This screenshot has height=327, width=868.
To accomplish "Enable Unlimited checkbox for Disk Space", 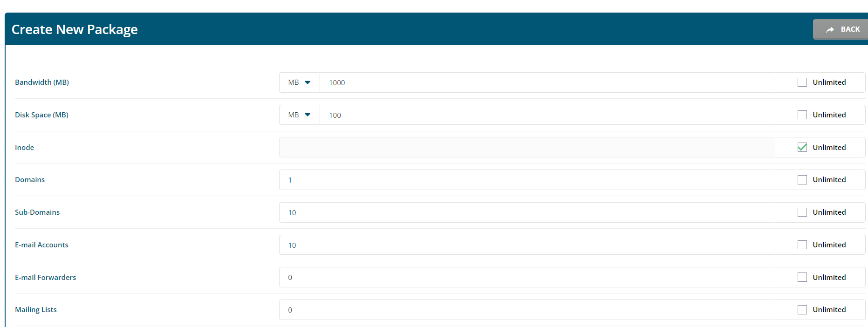I will [802, 115].
